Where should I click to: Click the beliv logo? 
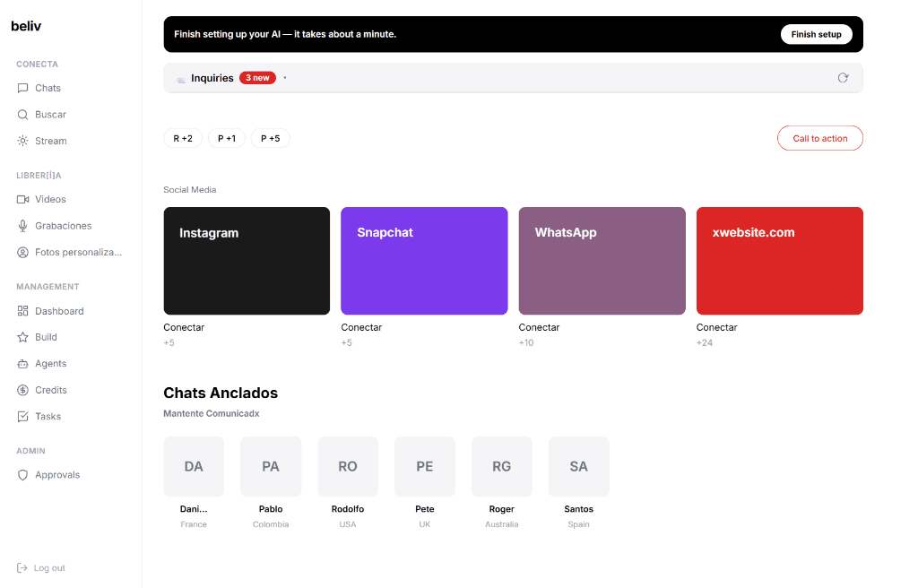[26, 26]
